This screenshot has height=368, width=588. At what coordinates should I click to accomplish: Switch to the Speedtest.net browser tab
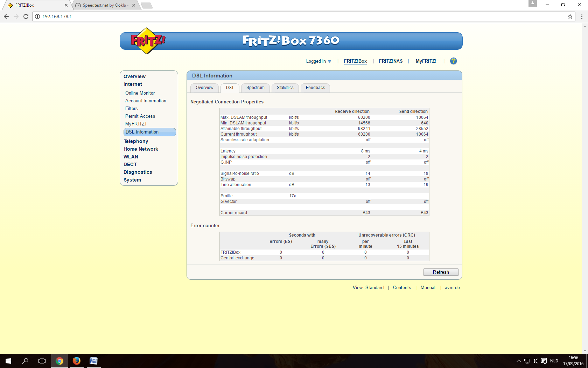[x=104, y=5]
